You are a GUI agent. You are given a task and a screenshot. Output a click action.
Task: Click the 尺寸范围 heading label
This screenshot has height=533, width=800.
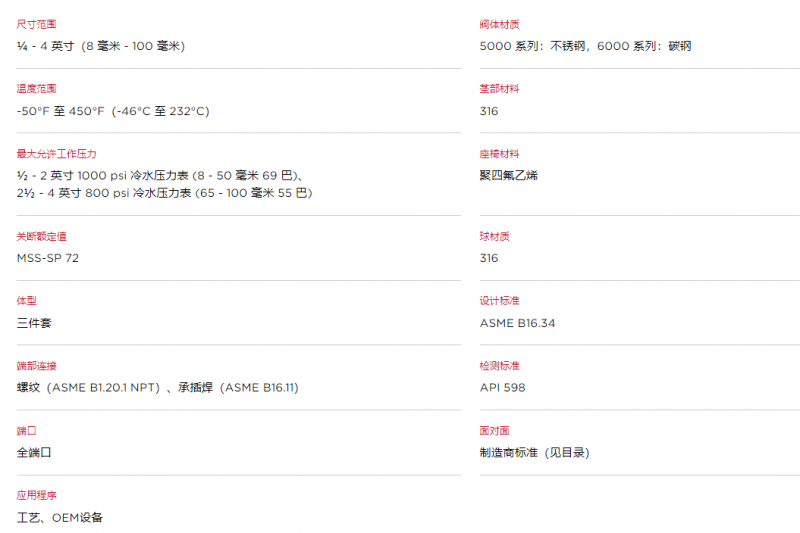coord(36,24)
